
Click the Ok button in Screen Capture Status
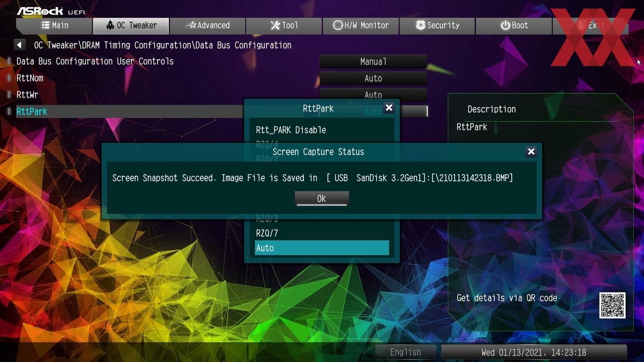click(322, 198)
